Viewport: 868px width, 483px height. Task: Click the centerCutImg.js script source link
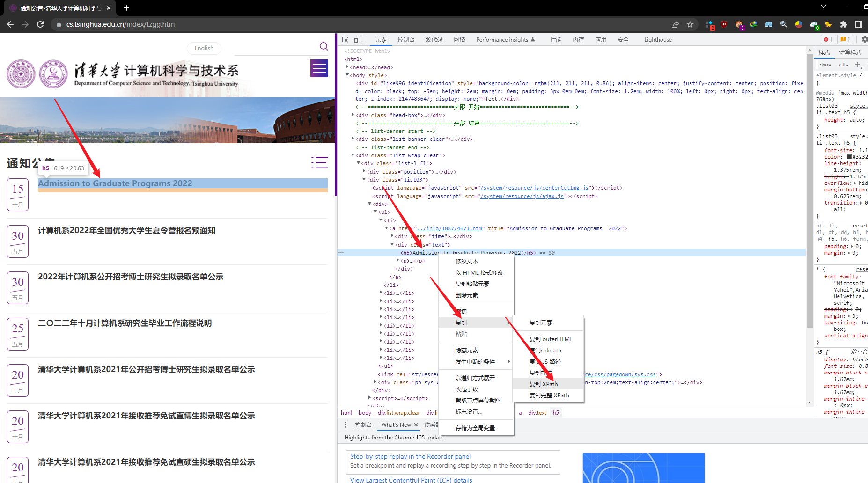pyautogui.click(x=535, y=188)
